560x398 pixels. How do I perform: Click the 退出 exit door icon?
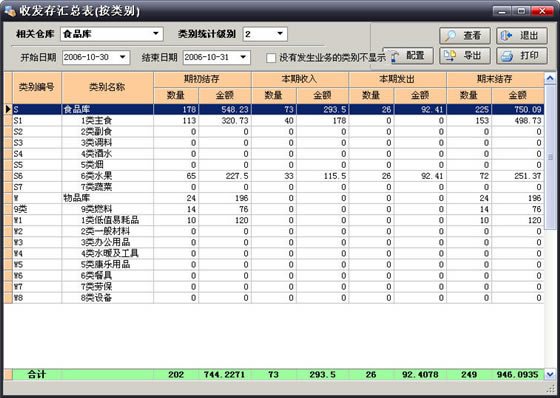[506, 35]
